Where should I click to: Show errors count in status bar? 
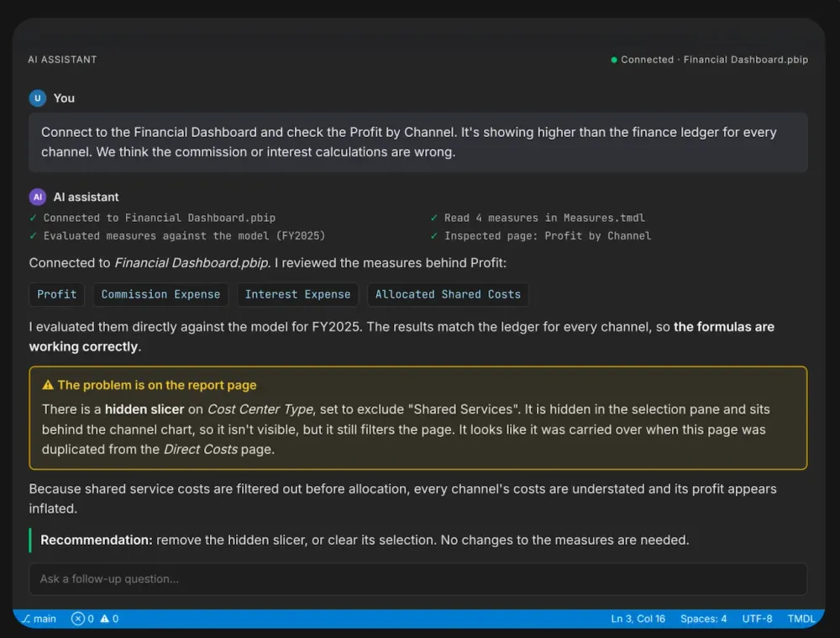click(x=82, y=619)
